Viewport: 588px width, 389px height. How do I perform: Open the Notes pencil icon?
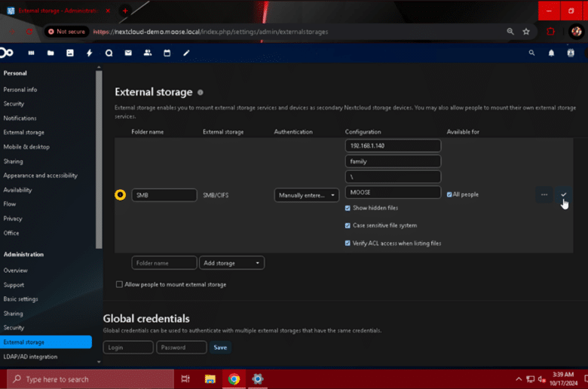(x=186, y=53)
